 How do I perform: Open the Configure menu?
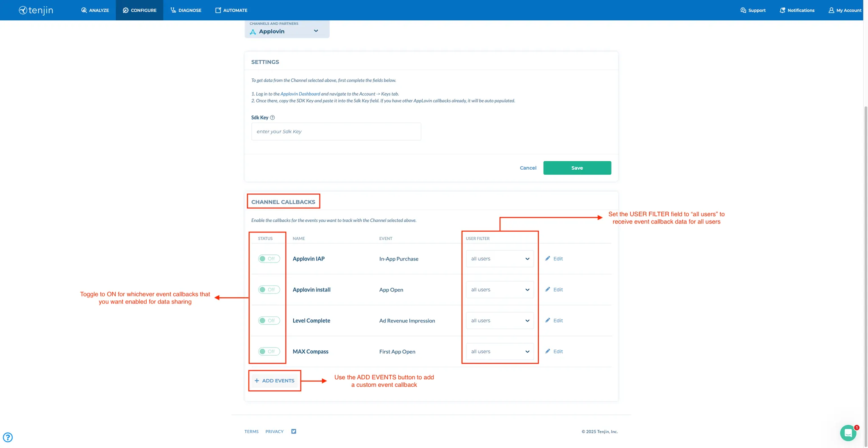pyautogui.click(x=139, y=10)
